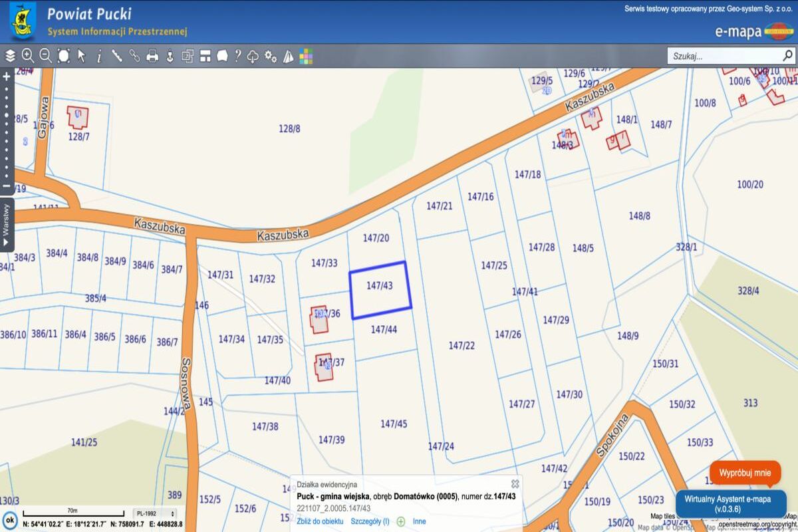Click plus at top of zoom slider

click(7, 76)
